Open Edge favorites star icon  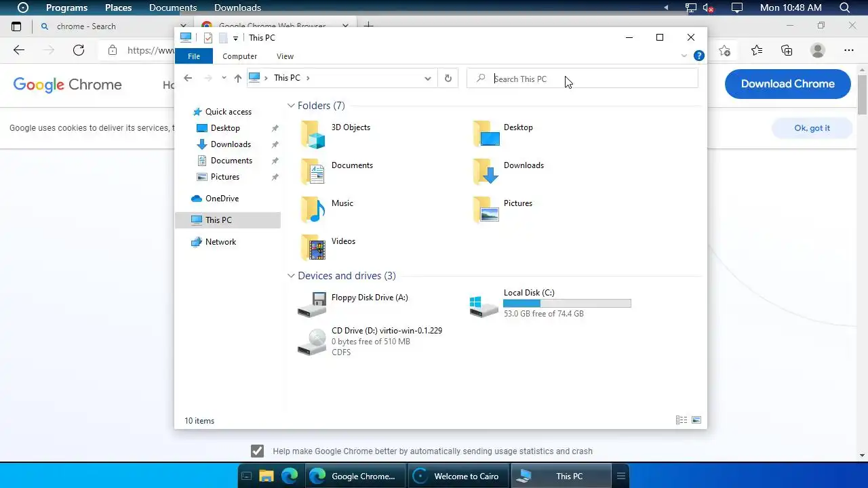tap(757, 50)
